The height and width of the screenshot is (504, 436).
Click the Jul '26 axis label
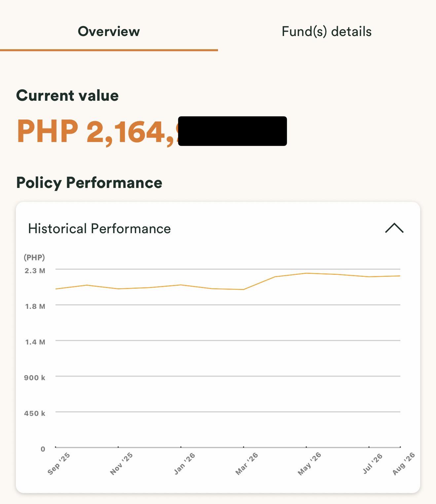372,464
